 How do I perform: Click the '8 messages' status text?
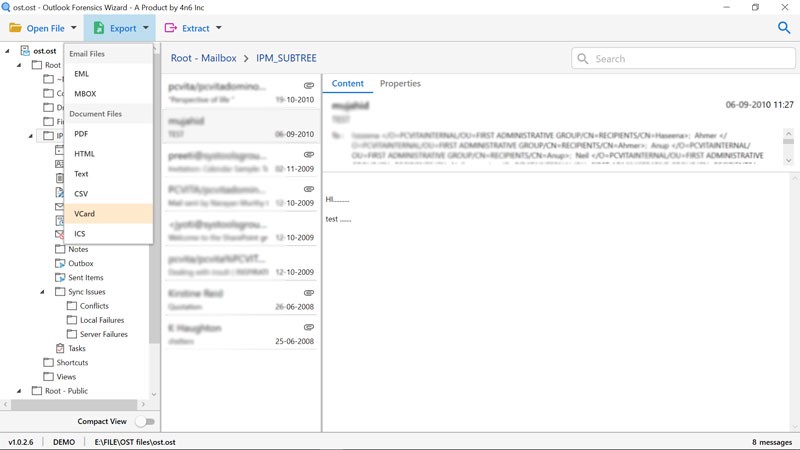coord(772,442)
